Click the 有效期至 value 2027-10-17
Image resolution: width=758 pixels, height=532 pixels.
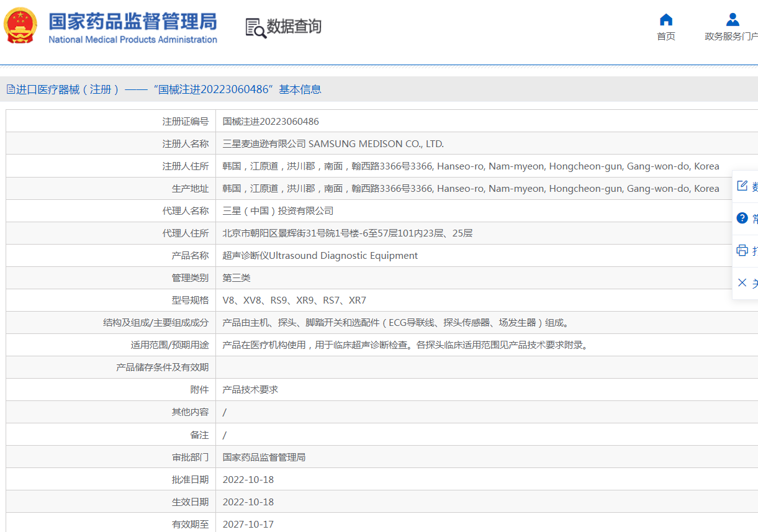(248, 525)
